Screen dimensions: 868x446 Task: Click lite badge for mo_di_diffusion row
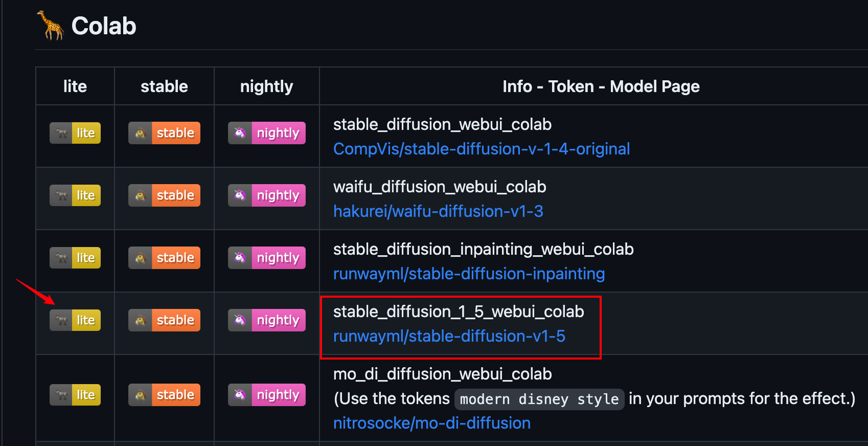coord(75,395)
